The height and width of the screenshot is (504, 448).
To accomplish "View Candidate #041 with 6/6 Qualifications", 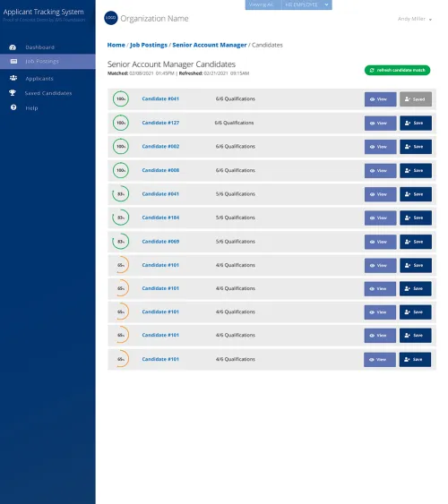I will click(x=380, y=99).
